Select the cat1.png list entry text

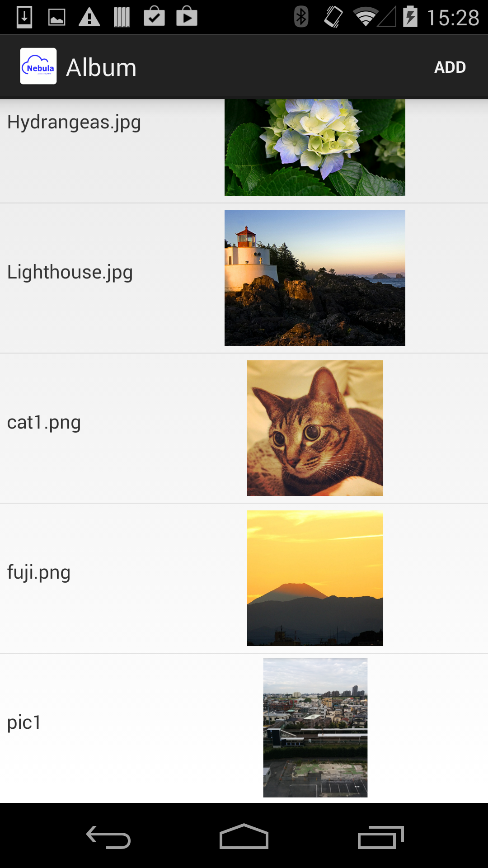44,423
